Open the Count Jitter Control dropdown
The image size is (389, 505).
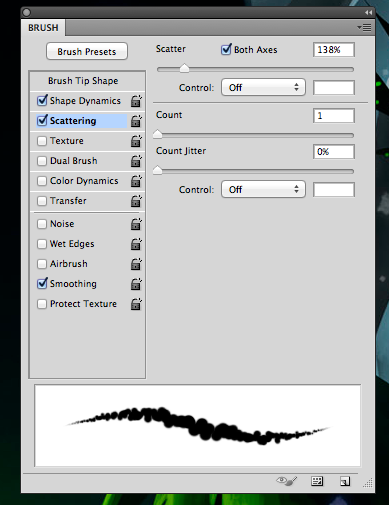pyautogui.click(x=263, y=189)
